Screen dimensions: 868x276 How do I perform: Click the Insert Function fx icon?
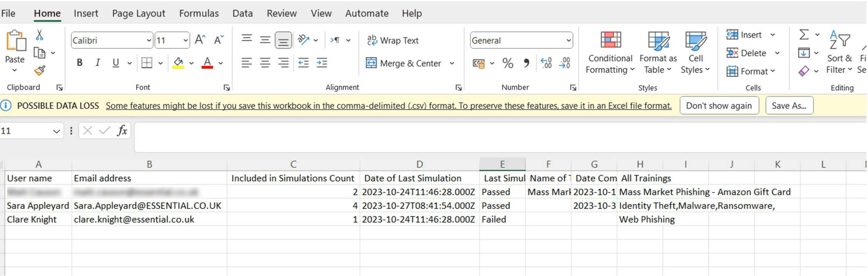pyautogui.click(x=122, y=130)
